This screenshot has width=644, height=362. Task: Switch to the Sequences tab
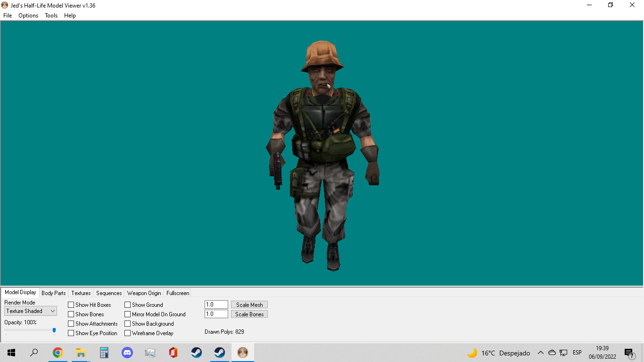pyautogui.click(x=108, y=293)
